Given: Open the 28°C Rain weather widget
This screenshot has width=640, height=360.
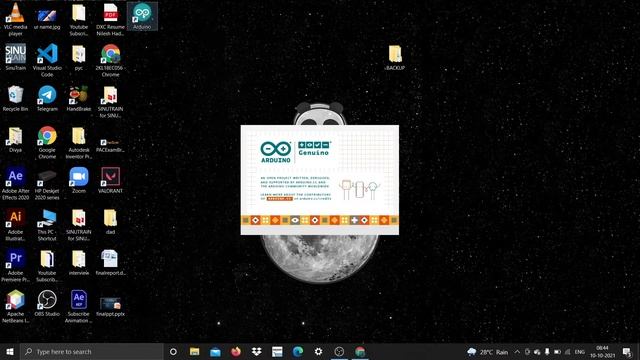Looking at the screenshot, I should [x=488, y=352].
